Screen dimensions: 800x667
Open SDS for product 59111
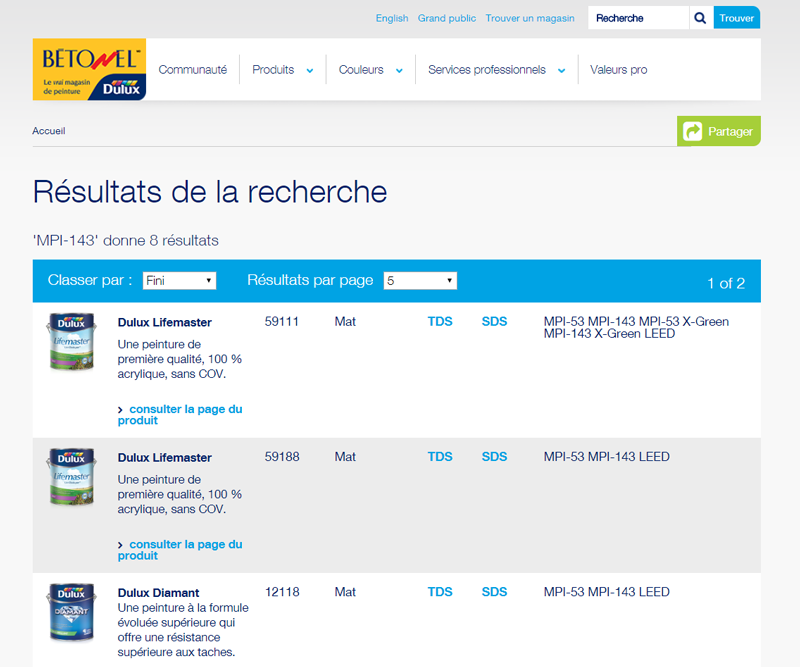[494, 322]
